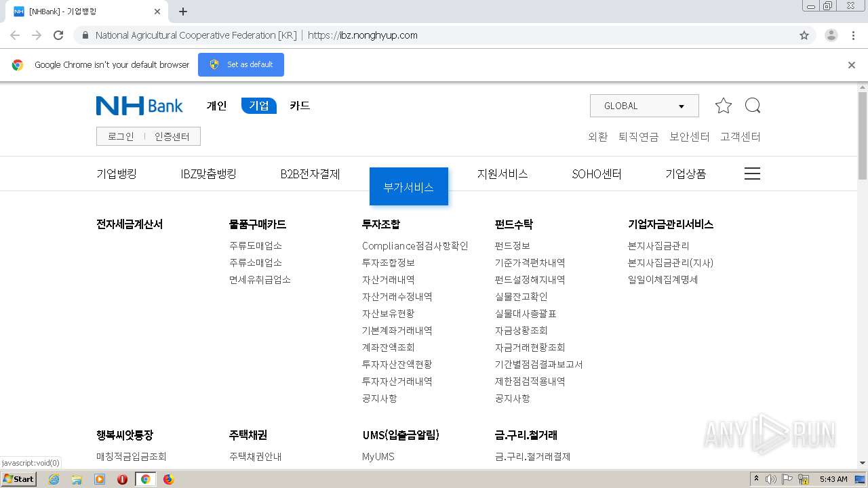Switch to 개인 banking section
868x488 pixels.
(216, 106)
